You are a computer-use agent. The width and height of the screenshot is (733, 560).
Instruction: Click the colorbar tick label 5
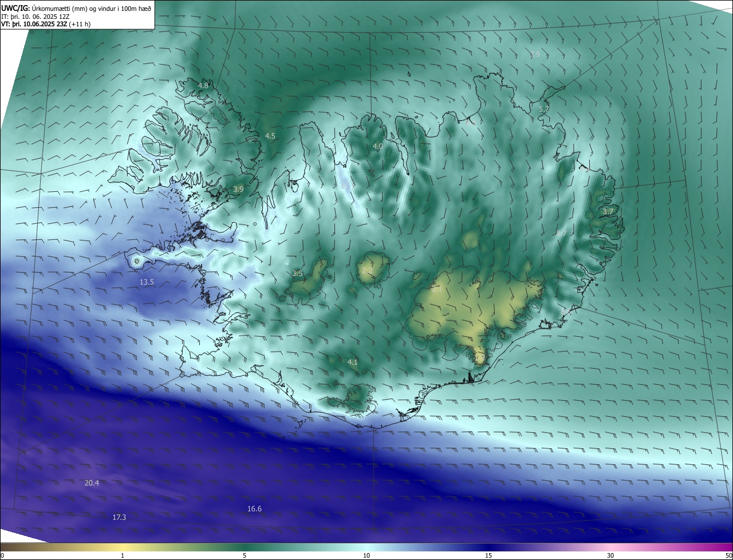(x=245, y=555)
